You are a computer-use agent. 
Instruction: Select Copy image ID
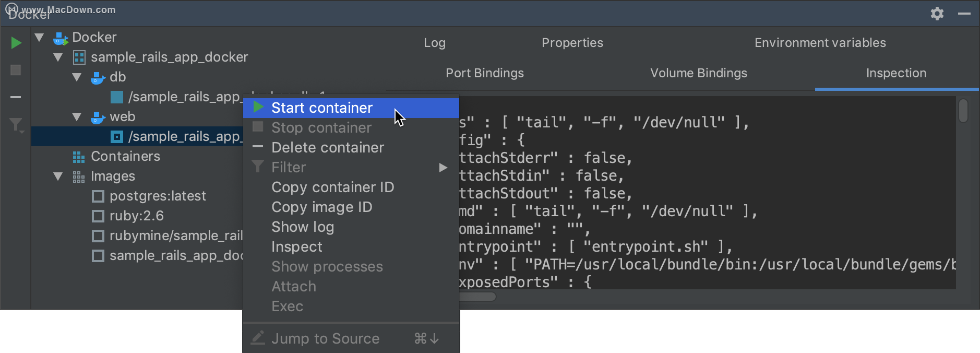(351, 207)
